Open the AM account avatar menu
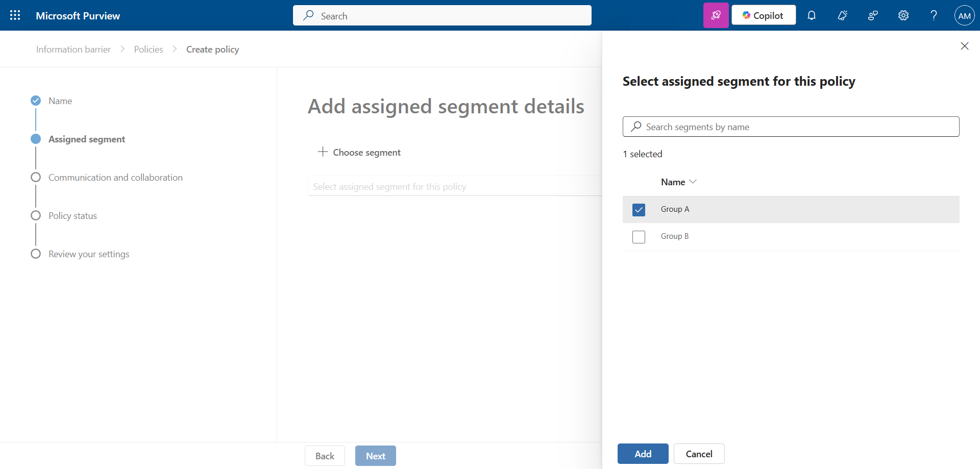Viewport: 980px width, 469px height. (x=964, y=15)
